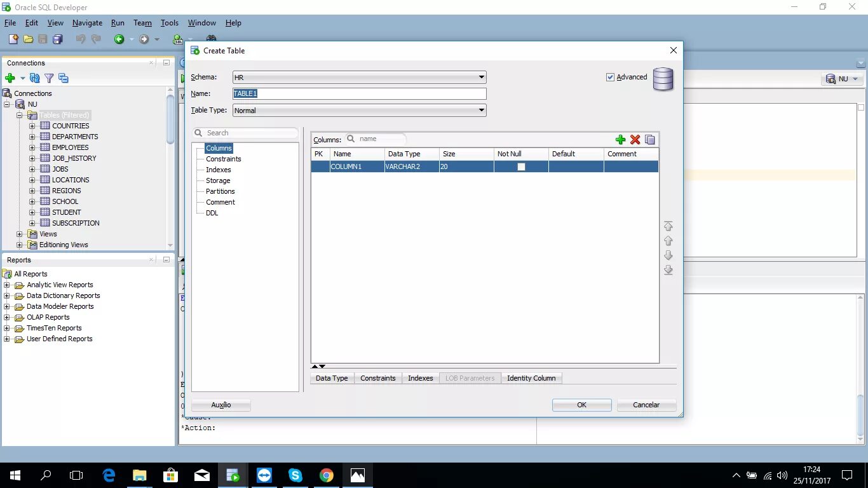Switch to the bottom Indexes tab
This screenshot has width=868, height=488.
coord(421,378)
